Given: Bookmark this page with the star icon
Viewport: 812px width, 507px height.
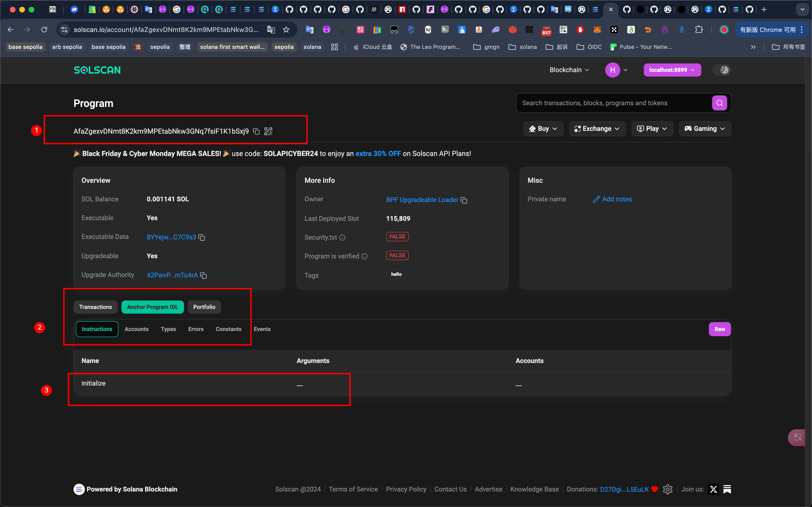Looking at the screenshot, I should point(286,30).
